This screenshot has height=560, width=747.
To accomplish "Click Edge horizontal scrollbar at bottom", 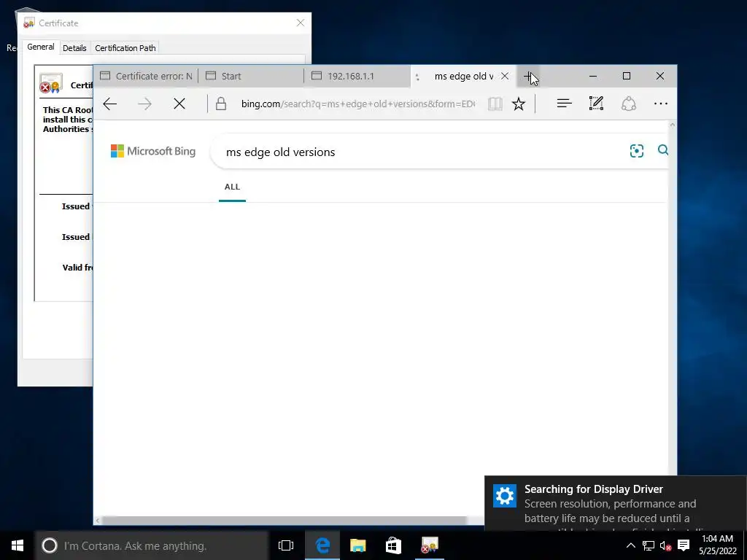I will [285, 521].
